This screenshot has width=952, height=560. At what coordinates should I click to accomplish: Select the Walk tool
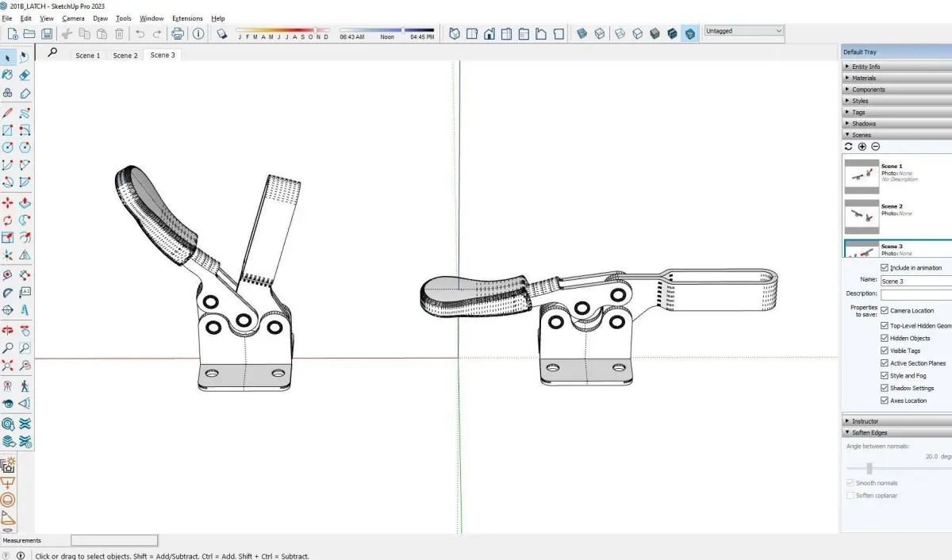25,386
